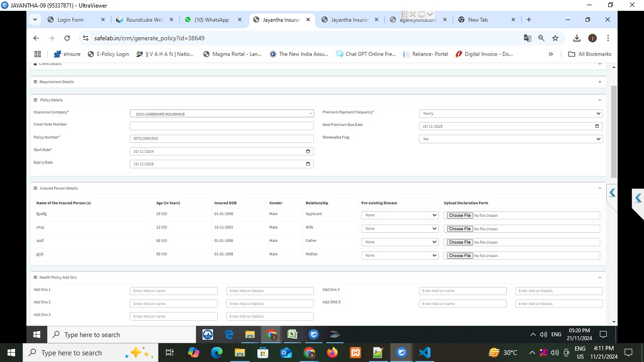This screenshot has height=362, width=644.
Task: Open the apps grid icon in bookmarks bar
Action: (38, 54)
